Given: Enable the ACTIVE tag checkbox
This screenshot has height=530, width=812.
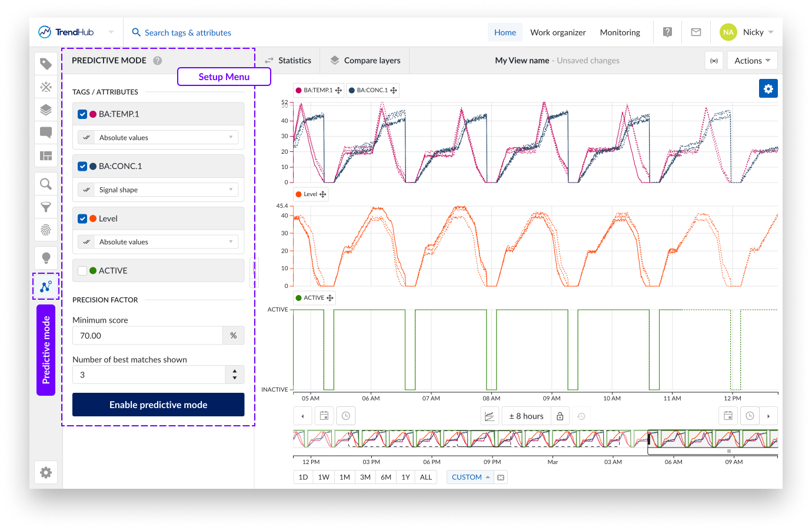Looking at the screenshot, I should pyautogui.click(x=82, y=271).
